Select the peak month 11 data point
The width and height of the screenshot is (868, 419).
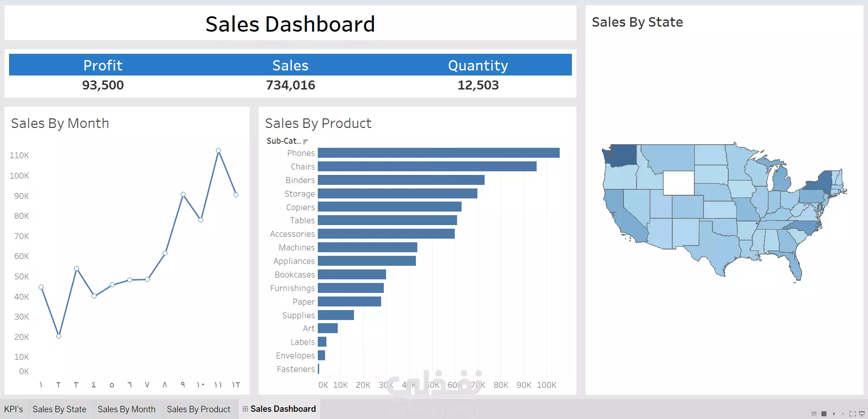point(218,151)
